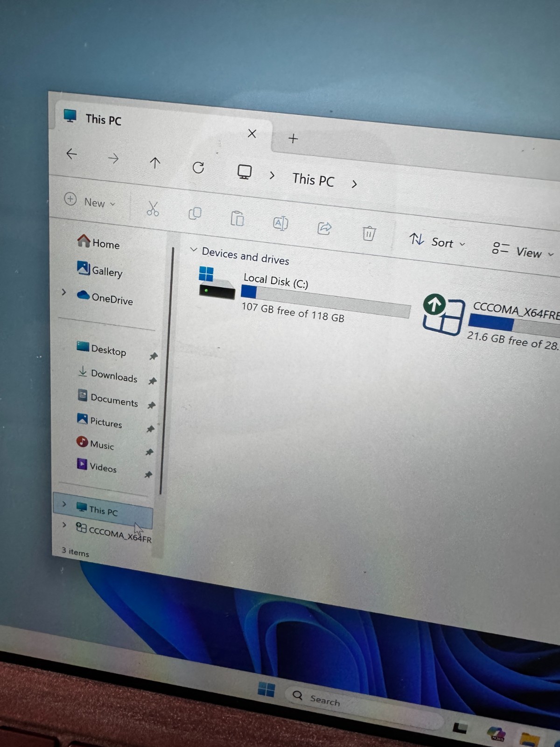Open Desktop quick access folder

click(101, 349)
